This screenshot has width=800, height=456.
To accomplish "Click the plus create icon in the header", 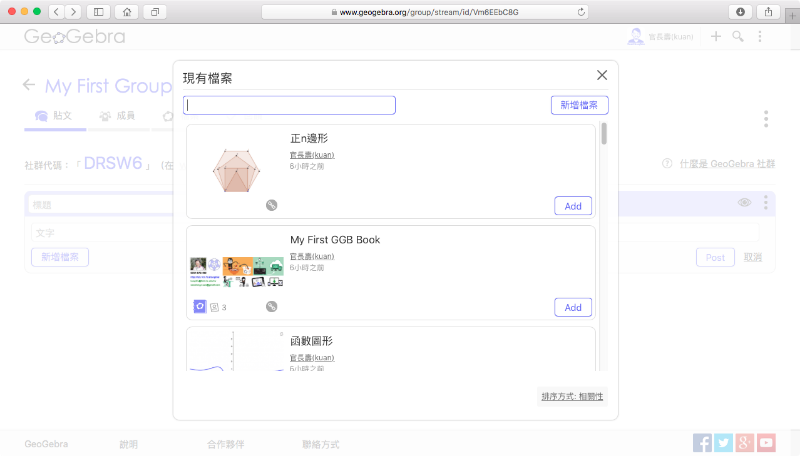I will click(x=716, y=36).
